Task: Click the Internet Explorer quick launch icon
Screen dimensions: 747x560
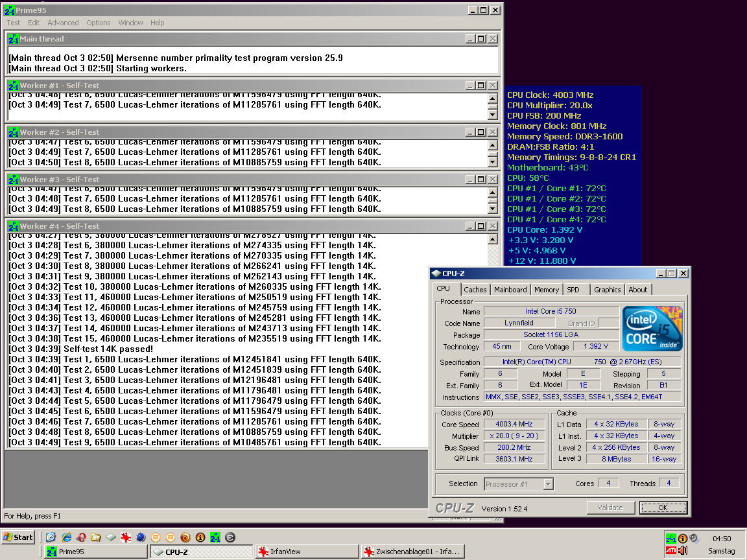Action: click(66, 537)
